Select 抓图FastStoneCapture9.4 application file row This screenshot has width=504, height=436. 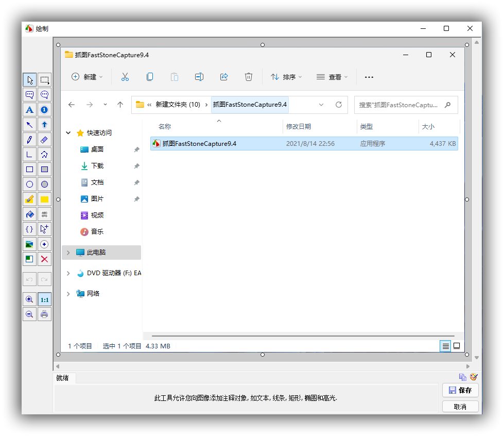pyautogui.click(x=304, y=143)
